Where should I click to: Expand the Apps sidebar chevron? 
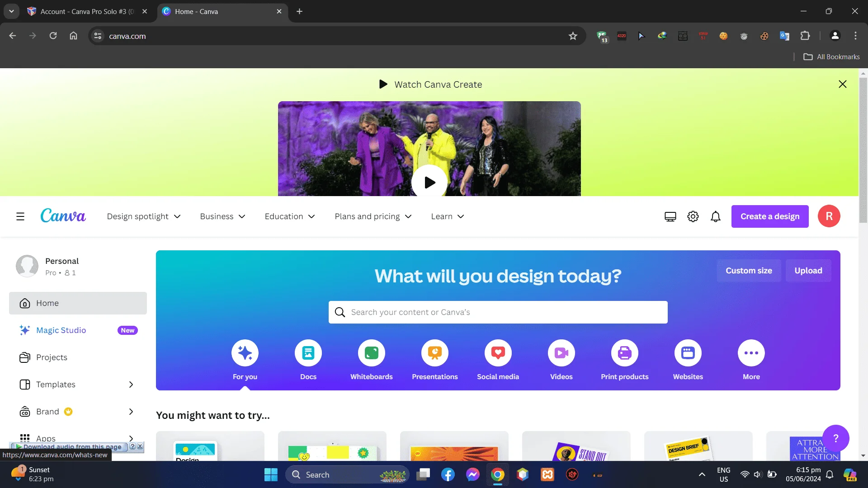131,438
